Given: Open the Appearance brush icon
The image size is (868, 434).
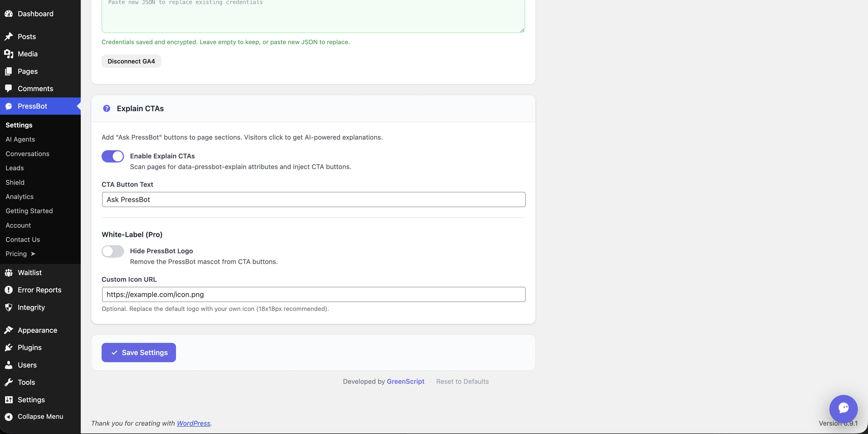Looking at the screenshot, I should pyautogui.click(x=9, y=330).
